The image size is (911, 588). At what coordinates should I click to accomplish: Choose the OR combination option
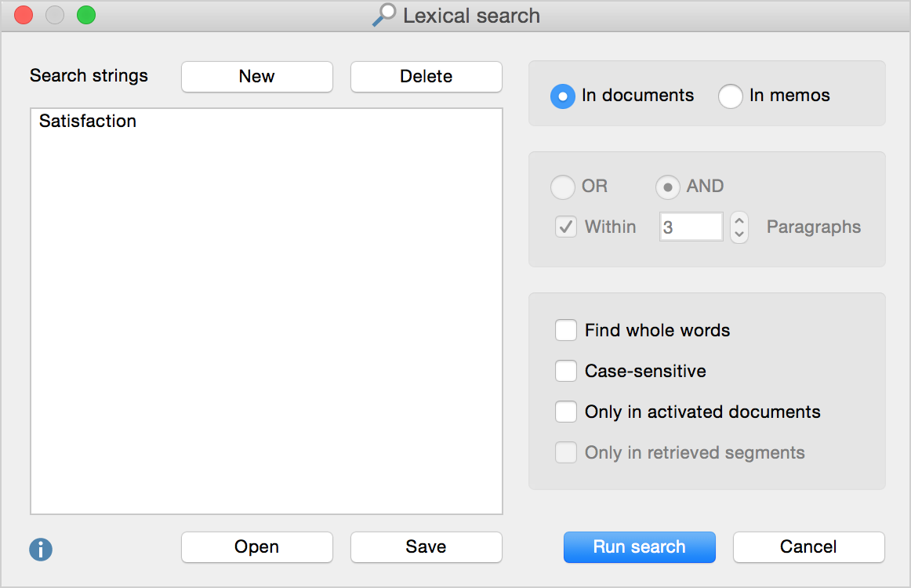point(563,187)
